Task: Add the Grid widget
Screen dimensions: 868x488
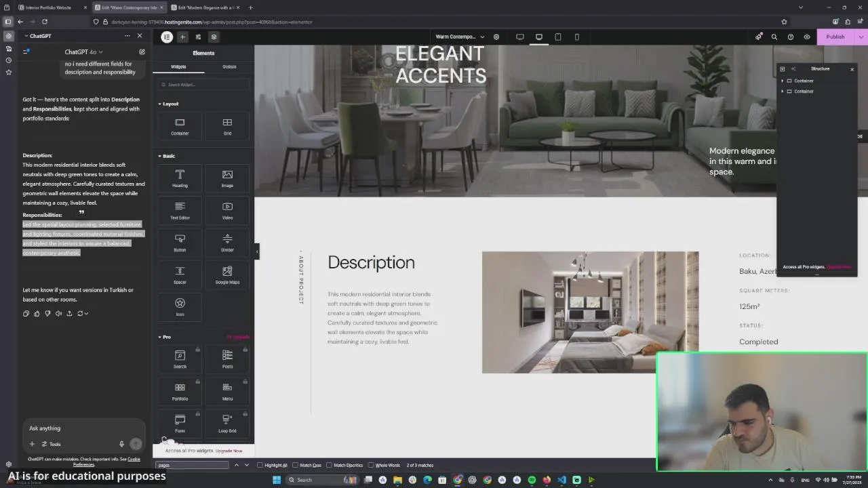Action: 227,126
